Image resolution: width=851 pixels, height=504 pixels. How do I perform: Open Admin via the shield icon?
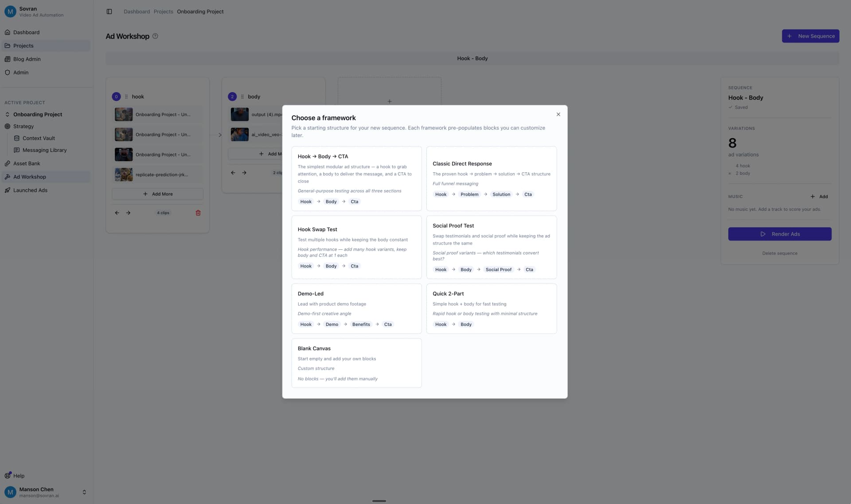click(x=7, y=72)
